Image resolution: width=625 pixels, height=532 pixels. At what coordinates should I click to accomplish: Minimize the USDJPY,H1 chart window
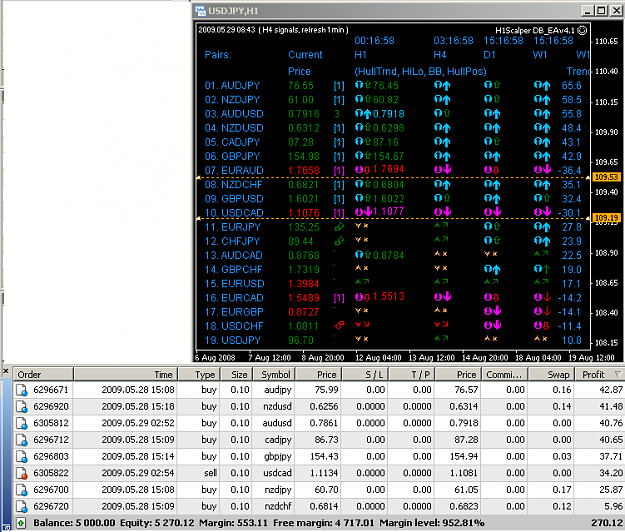pos(587,10)
